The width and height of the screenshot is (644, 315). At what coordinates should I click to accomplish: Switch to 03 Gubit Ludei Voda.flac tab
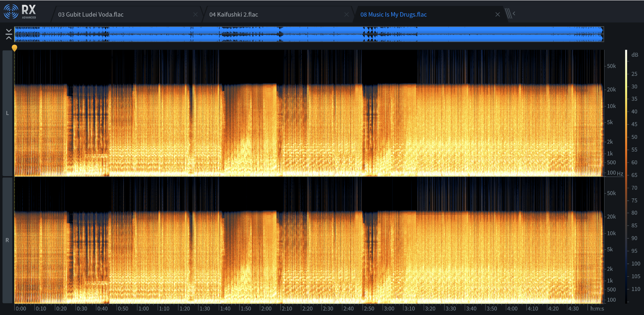91,14
